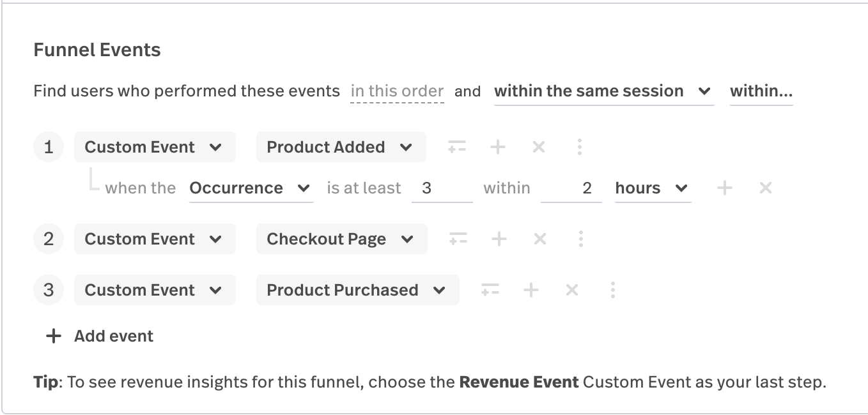Click the "within..." time limit link
The width and height of the screenshot is (868, 415).
(x=761, y=91)
